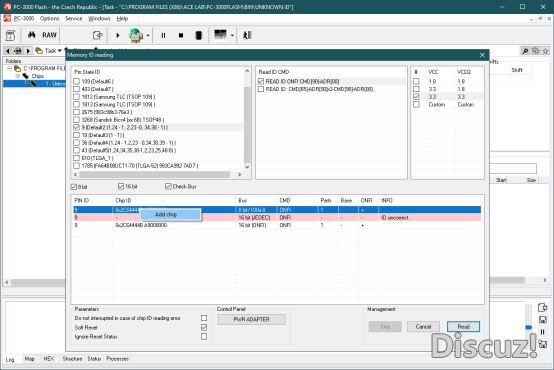Click the export document icon

pyautogui.click(x=98, y=35)
